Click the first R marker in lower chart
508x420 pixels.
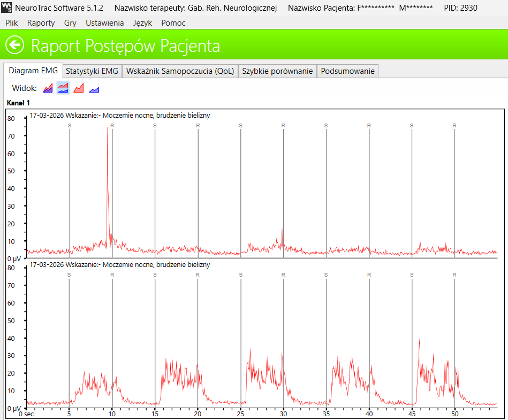point(112,274)
